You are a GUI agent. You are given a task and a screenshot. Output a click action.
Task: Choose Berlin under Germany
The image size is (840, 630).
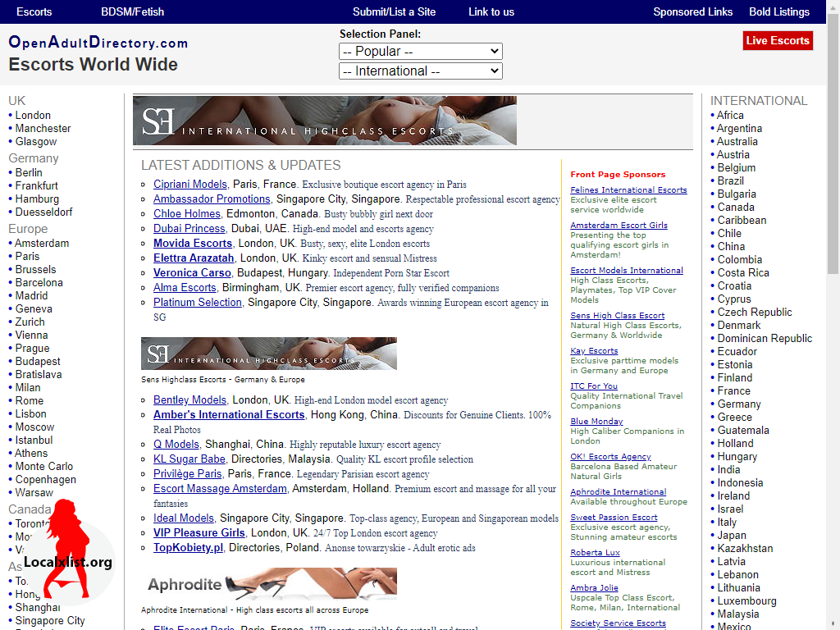[29, 172]
